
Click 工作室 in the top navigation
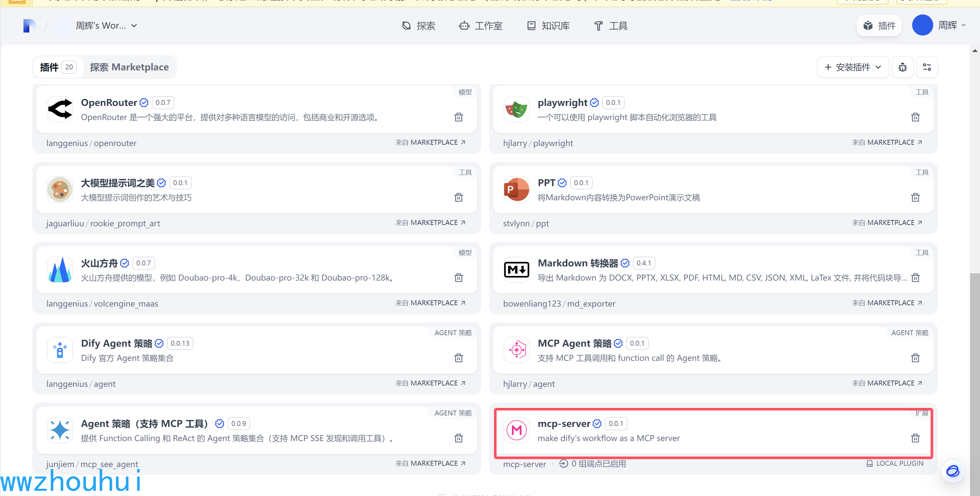480,25
